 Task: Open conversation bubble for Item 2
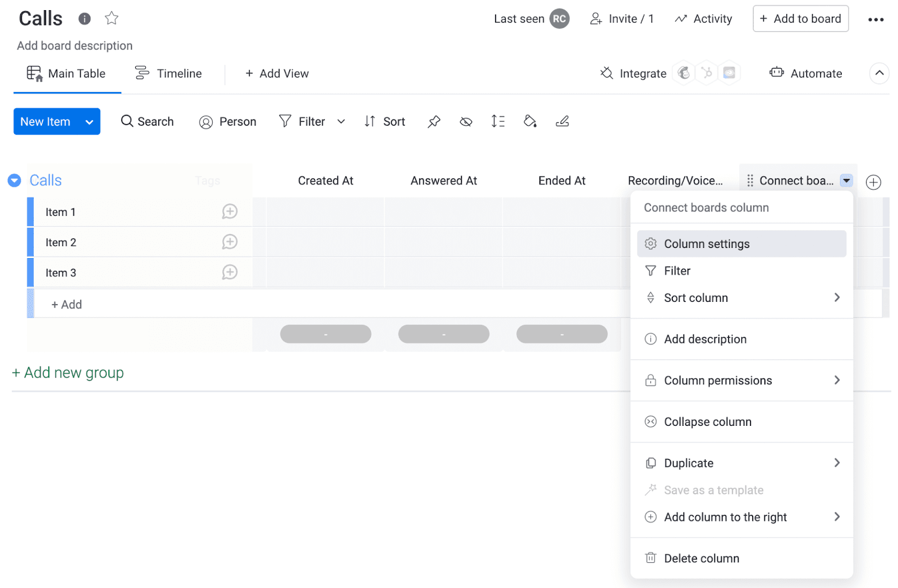[230, 242]
